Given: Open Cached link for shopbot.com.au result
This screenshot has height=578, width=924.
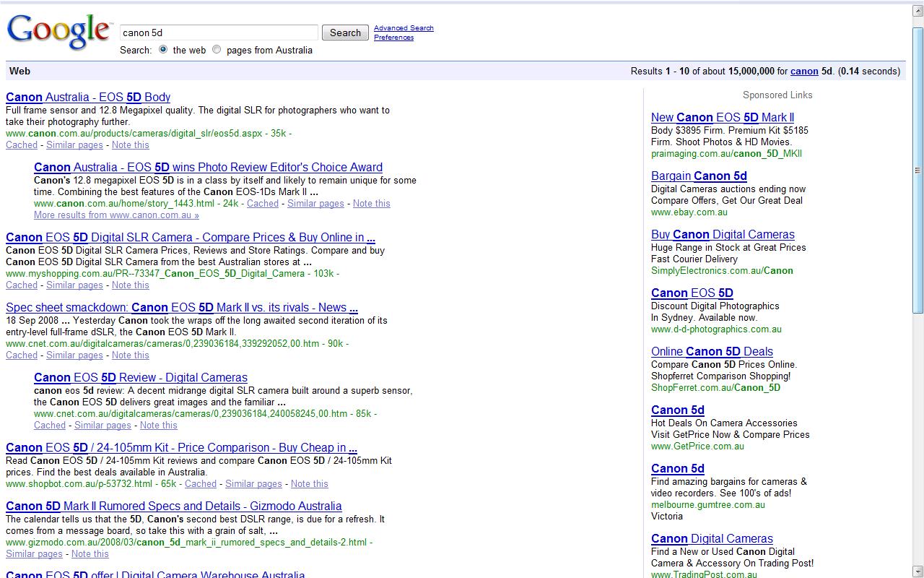Looking at the screenshot, I should (201, 483).
